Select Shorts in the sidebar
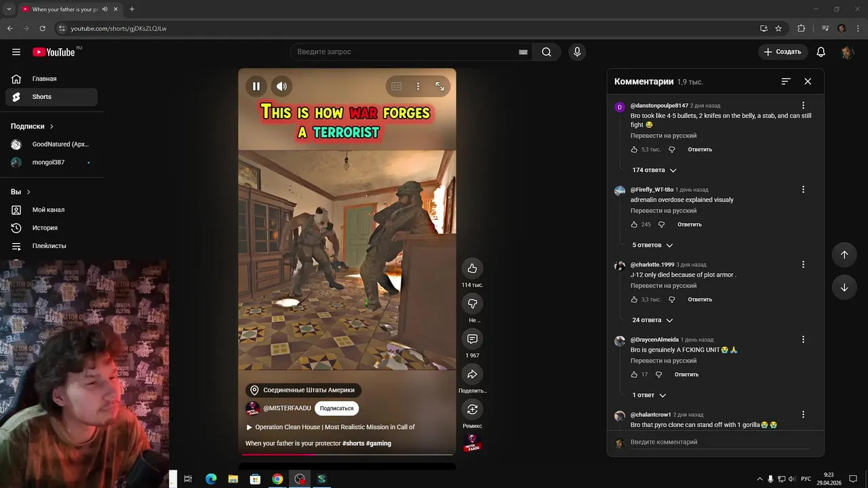Viewport: 868px width, 488px height. [52, 97]
